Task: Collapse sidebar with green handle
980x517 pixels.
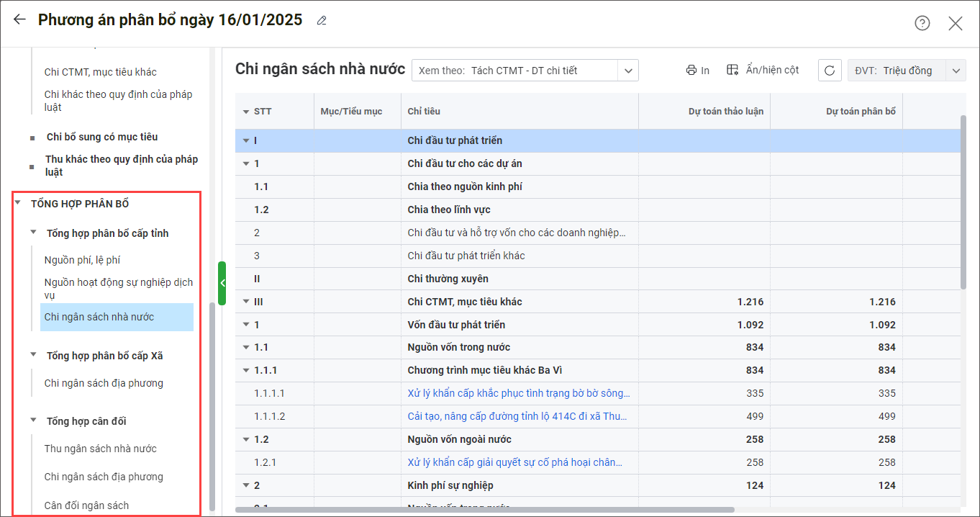Action: 222,283
